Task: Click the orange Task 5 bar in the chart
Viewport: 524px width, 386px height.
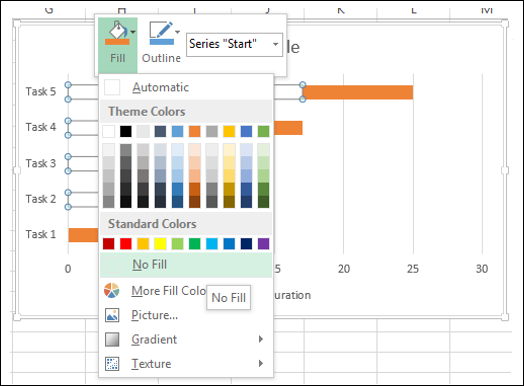Action: (x=358, y=92)
